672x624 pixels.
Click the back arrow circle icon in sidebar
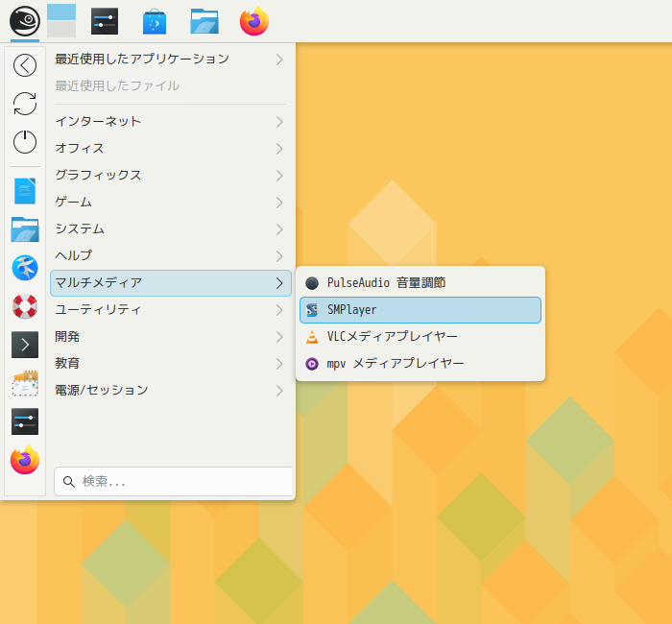tap(25, 65)
